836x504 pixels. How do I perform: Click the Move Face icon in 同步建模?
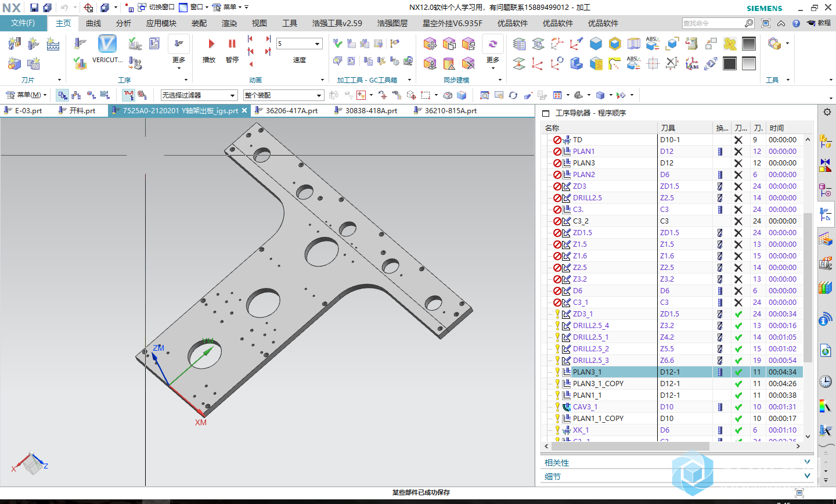click(x=430, y=44)
